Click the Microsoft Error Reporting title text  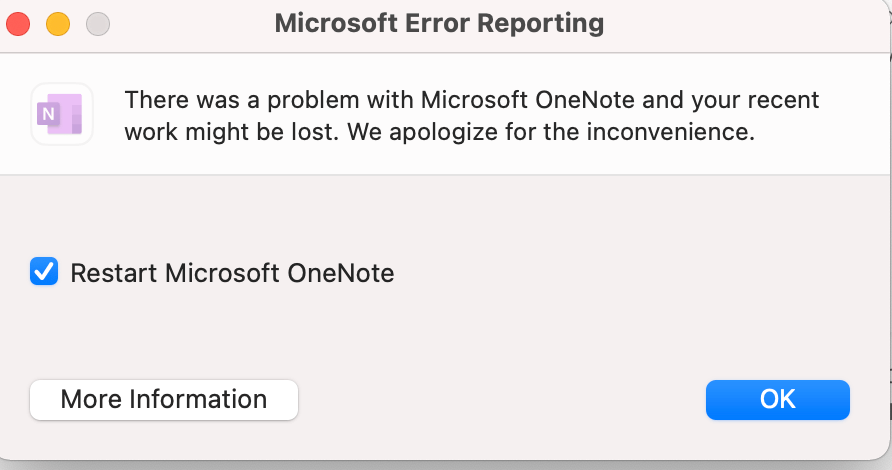[x=439, y=22]
